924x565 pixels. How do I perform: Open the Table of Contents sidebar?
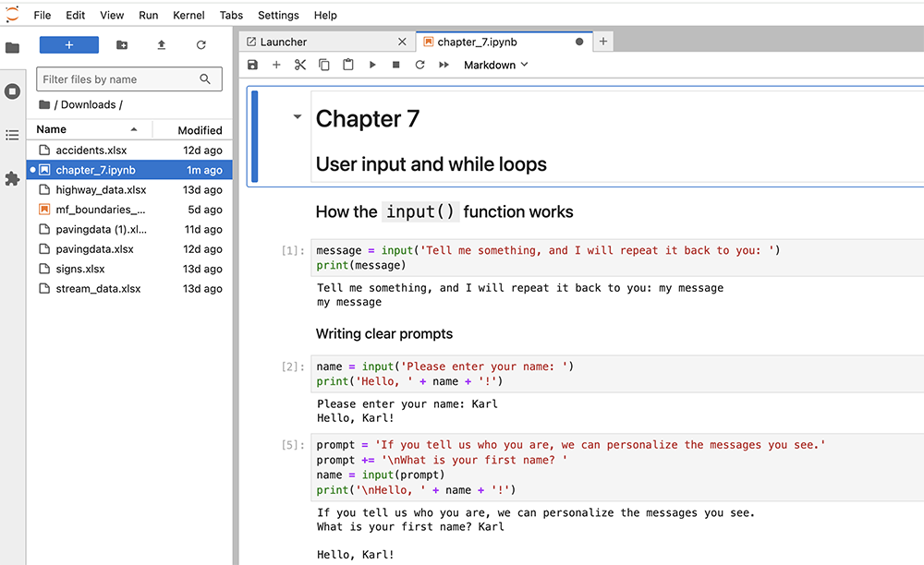tap(12, 136)
